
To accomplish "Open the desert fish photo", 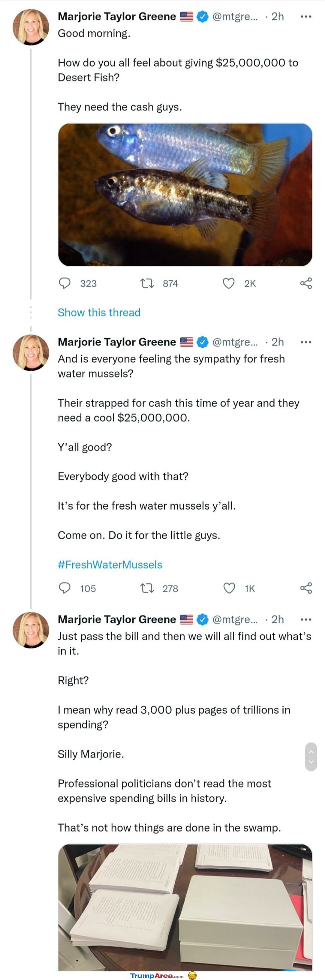I will coord(185,194).
